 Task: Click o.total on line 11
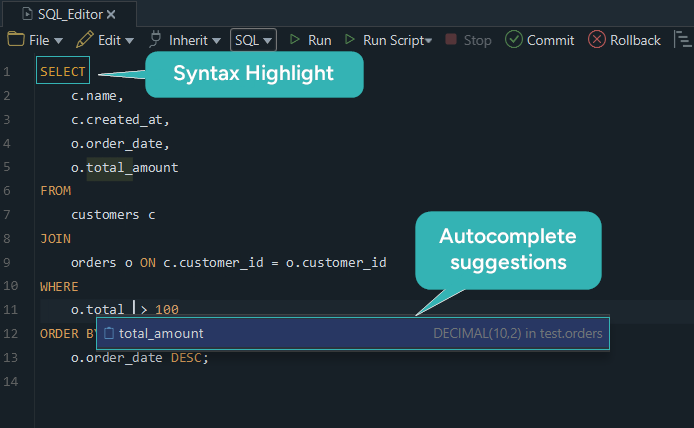97,309
